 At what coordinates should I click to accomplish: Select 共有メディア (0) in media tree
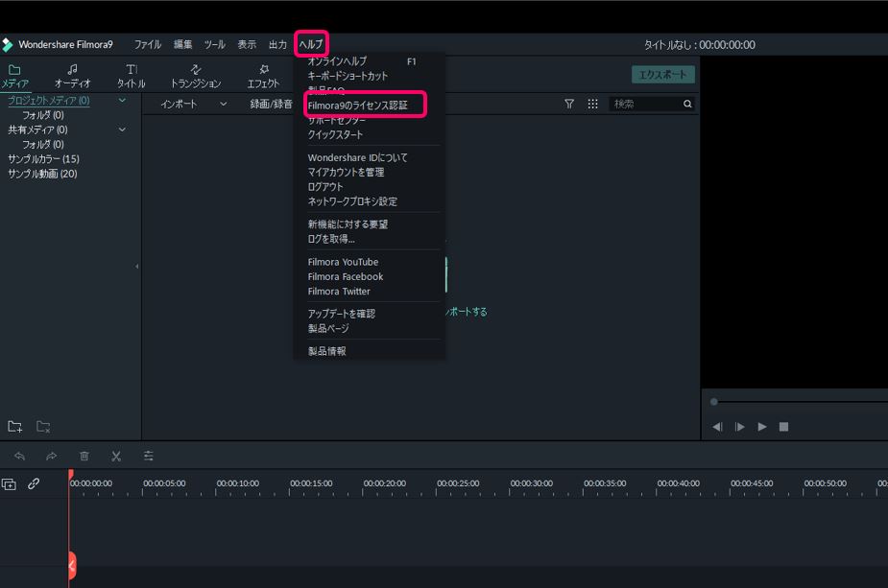(x=38, y=130)
